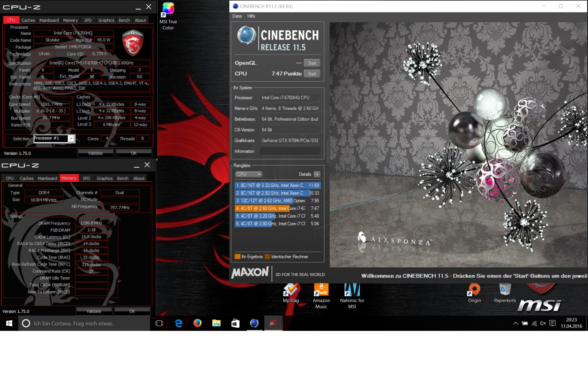Click OK in top CPU-Z window
Image resolution: width=588 pixels, height=375 pixels.
134,153
